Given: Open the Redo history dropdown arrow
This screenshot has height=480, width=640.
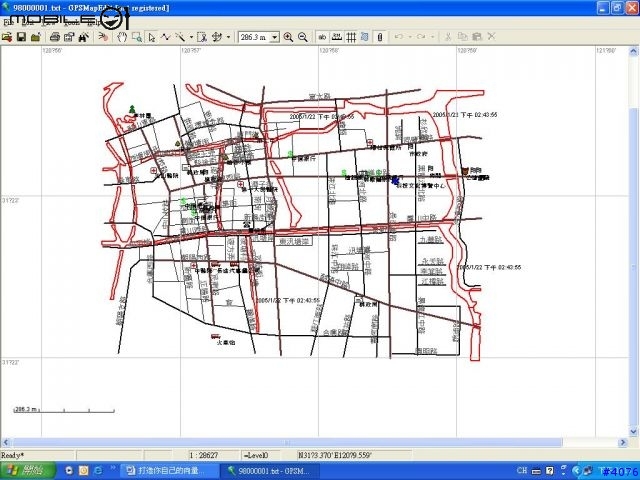Looking at the screenshot, I should tap(432, 37).
